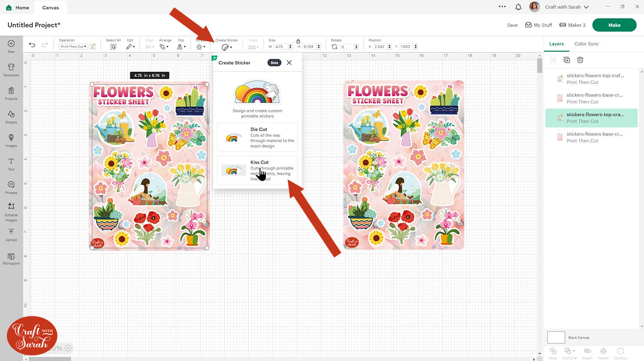
Task: Open the New project tool in sidebar
Action: click(x=11, y=46)
